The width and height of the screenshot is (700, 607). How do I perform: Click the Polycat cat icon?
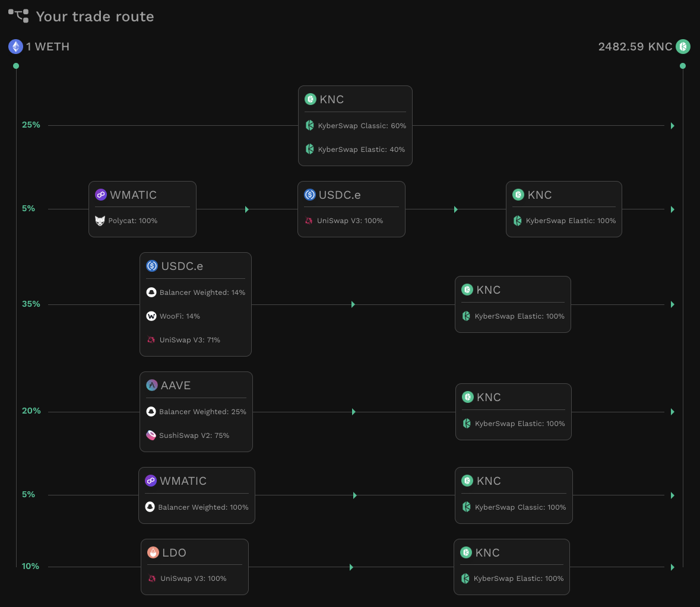click(x=100, y=220)
